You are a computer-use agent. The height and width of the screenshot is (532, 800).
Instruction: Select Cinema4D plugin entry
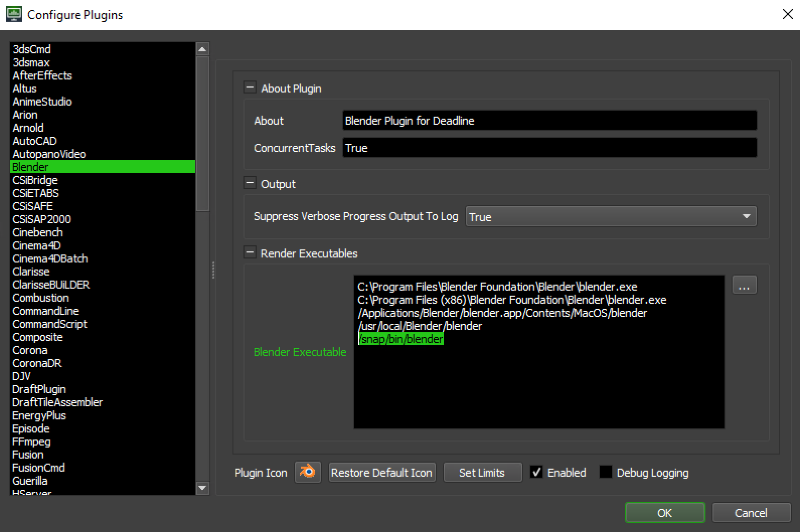(103, 245)
